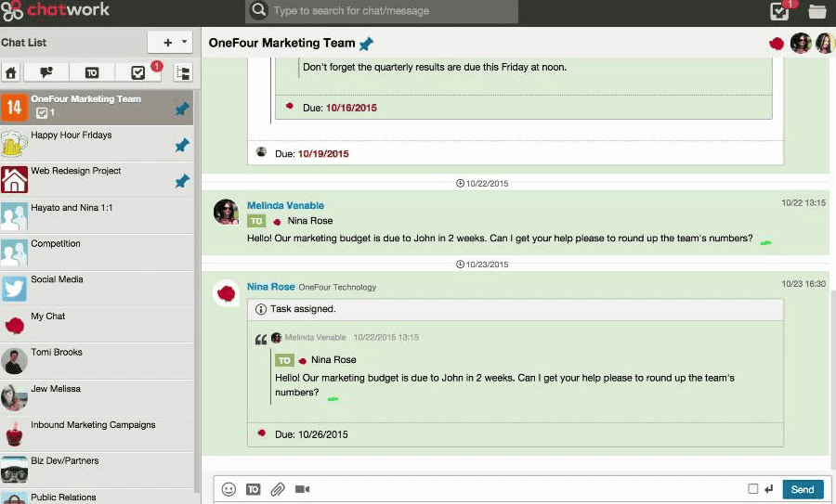Show all chats with home filter

10,72
